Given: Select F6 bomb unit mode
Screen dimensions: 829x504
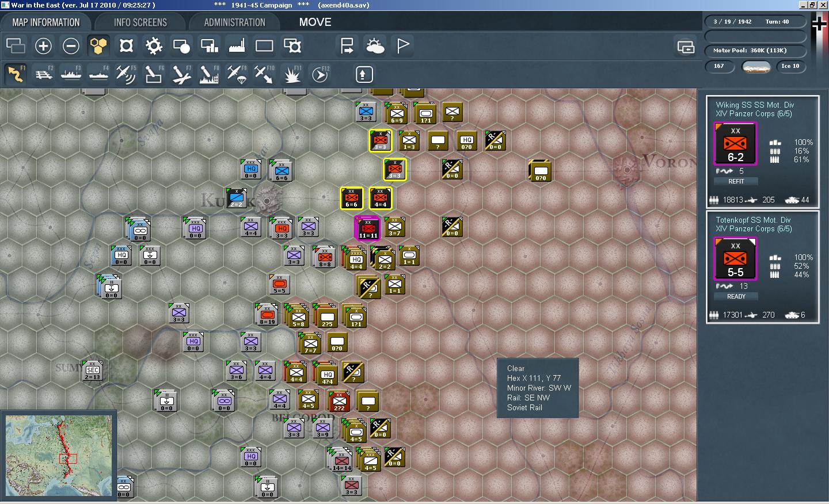Looking at the screenshot, I should [153, 74].
